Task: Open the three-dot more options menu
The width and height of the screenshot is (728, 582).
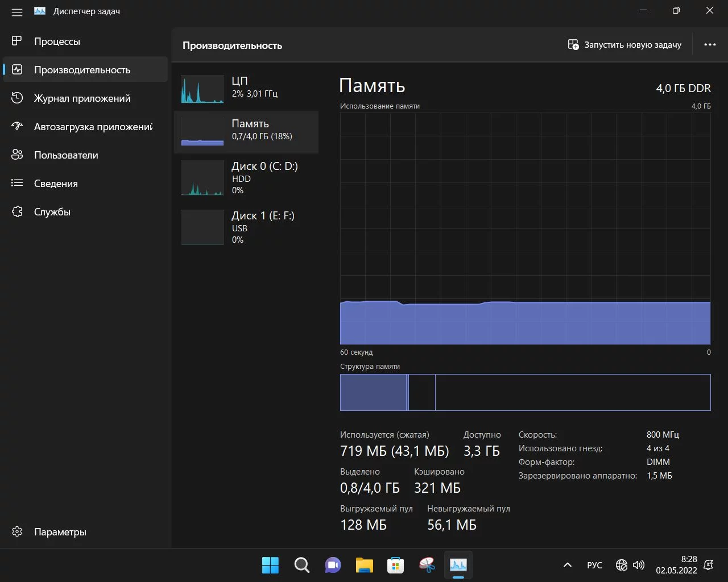Action: tap(710, 45)
